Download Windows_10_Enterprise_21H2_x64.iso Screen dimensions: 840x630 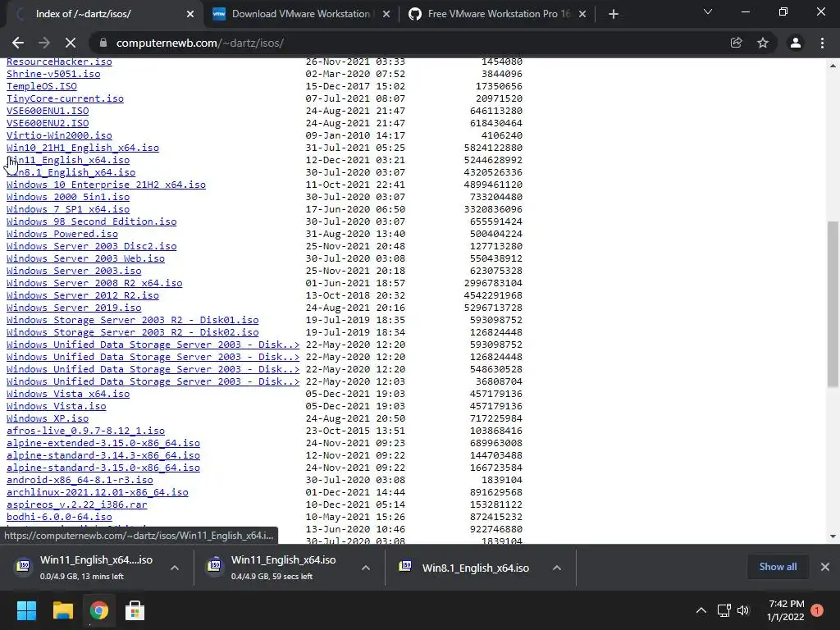(106, 185)
